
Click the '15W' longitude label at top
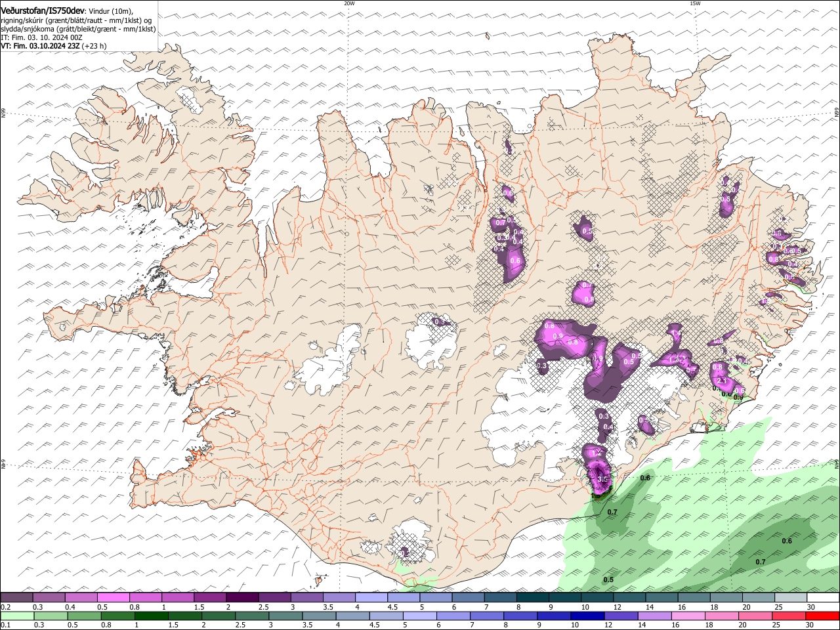point(695,3)
